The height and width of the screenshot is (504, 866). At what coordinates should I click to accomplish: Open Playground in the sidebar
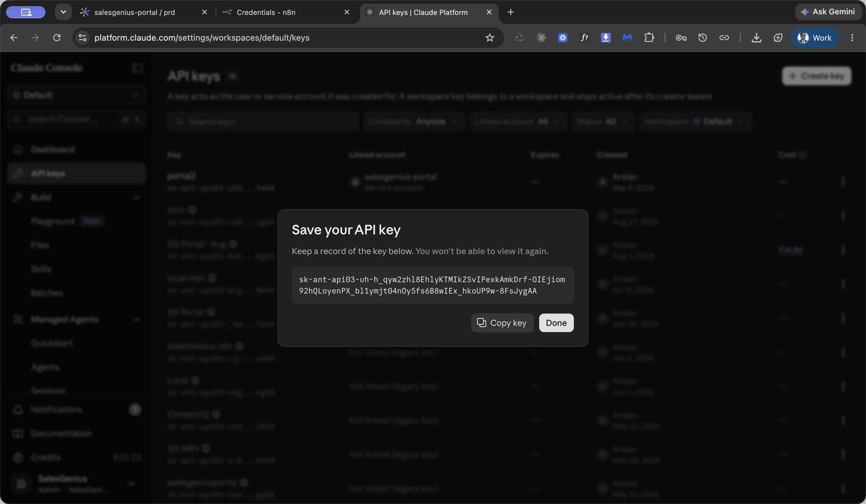pyautogui.click(x=53, y=221)
